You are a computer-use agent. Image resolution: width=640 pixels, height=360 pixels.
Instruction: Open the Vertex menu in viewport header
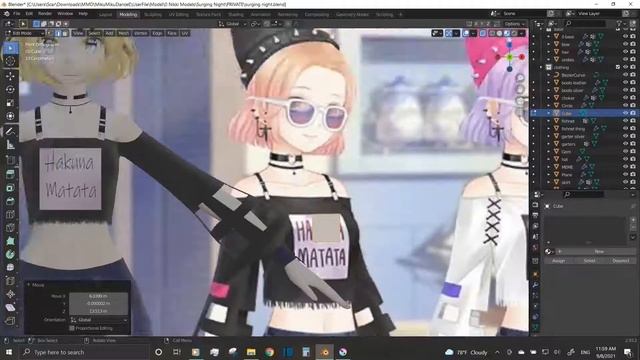click(140, 33)
